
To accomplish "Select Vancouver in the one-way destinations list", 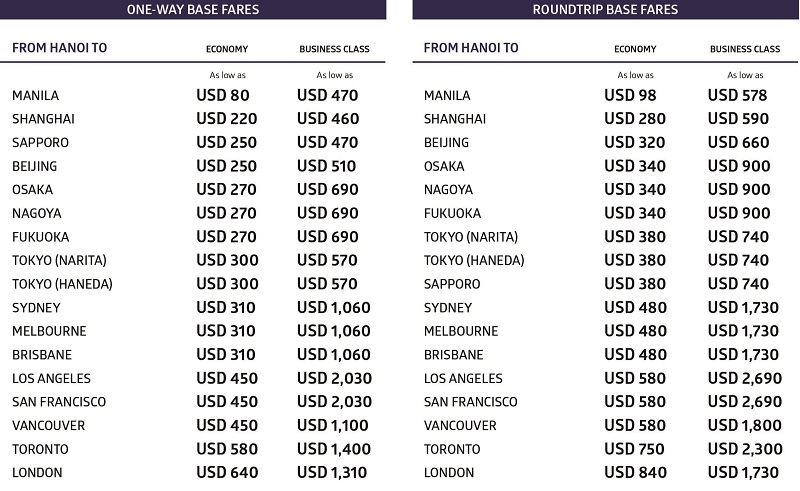I will coord(48,425).
